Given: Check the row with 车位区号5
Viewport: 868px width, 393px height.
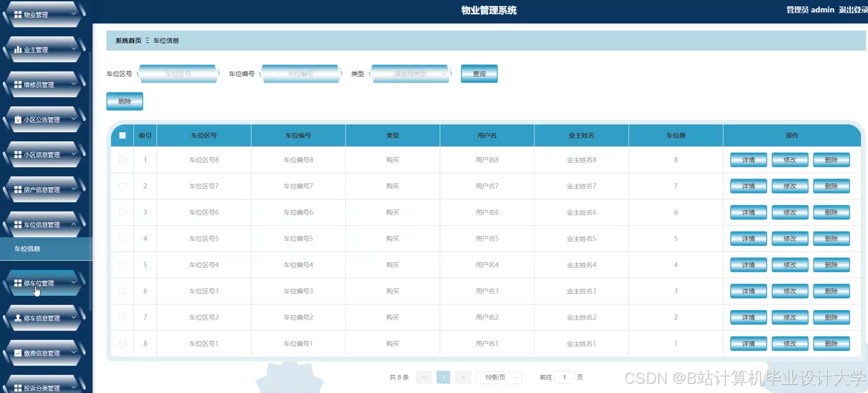Looking at the screenshot, I should (123, 239).
